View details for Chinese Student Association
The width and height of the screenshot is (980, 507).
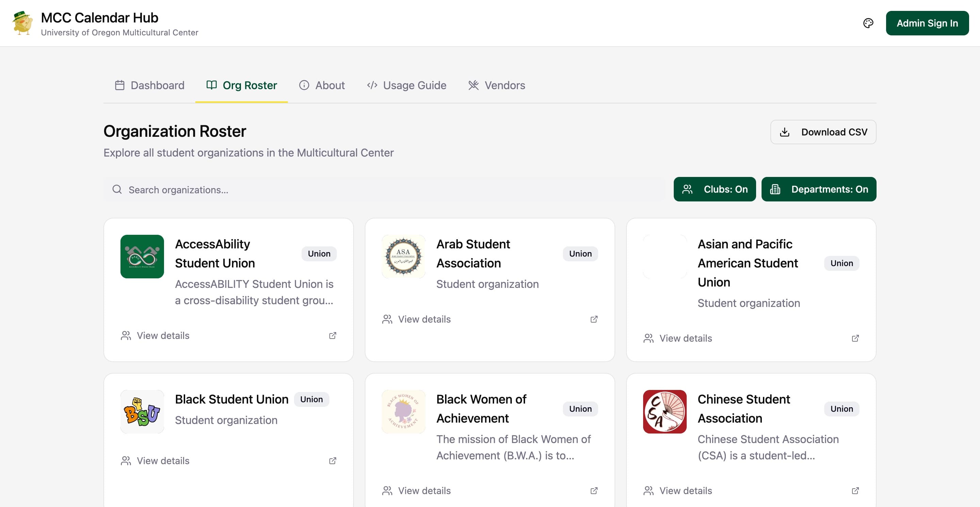coord(678,491)
